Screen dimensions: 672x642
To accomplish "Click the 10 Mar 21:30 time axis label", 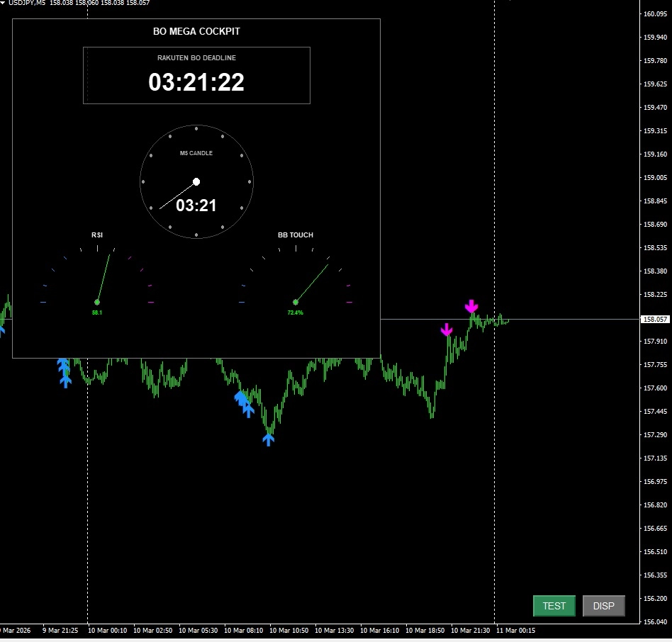I will [471, 631].
